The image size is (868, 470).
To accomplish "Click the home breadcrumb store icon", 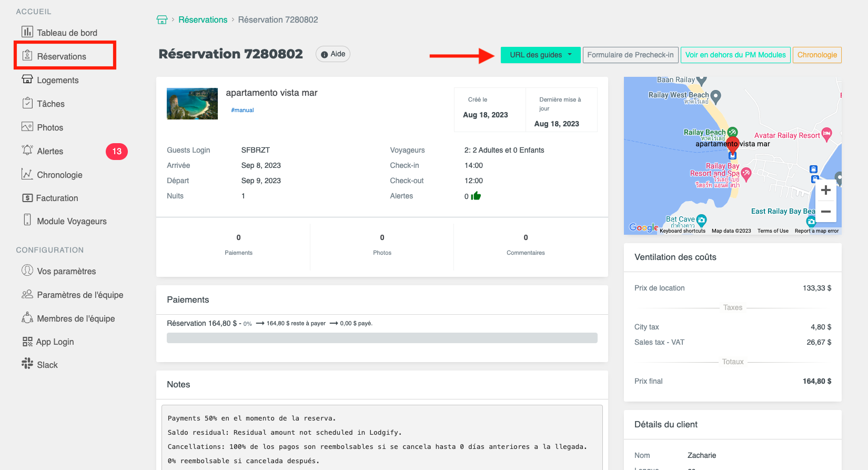I will coord(162,19).
